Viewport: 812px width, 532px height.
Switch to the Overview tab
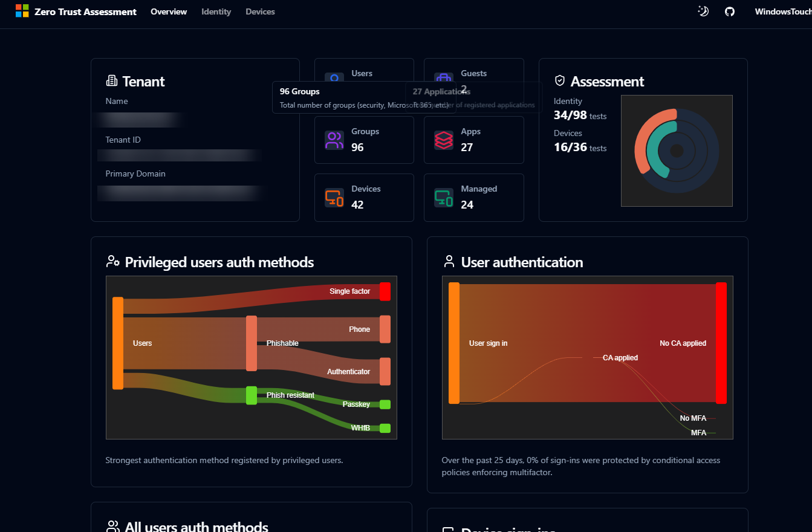(169, 11)
